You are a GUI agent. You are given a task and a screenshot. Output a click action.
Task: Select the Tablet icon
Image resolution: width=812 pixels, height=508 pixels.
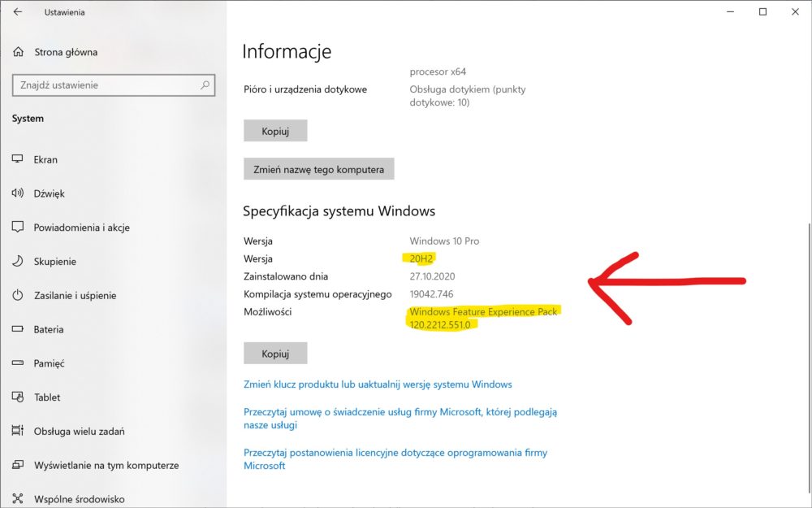[18, 397]
